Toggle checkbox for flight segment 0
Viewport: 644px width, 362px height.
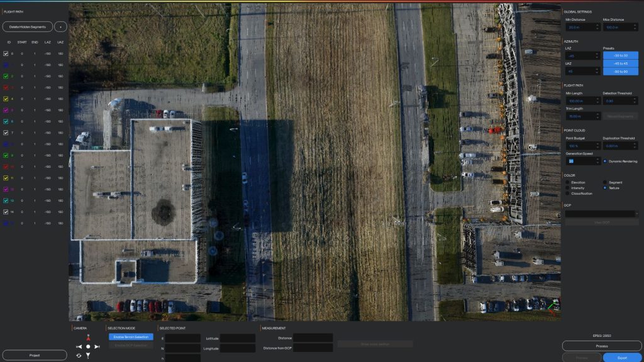point(6,54)
